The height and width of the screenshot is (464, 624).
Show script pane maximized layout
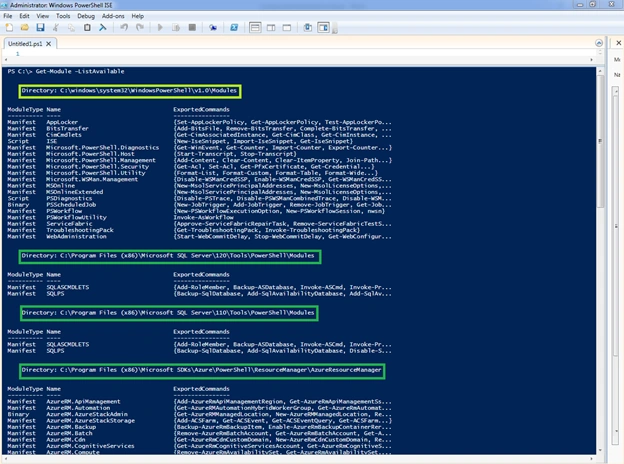[x=287, y=27]
